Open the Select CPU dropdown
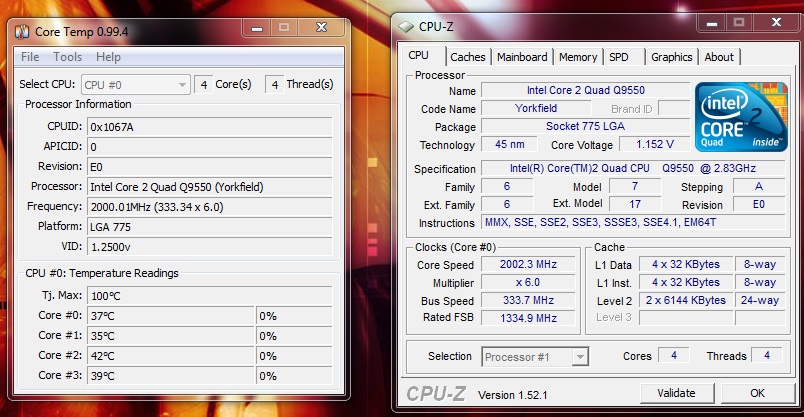804x417 pixels. point(136,85)
